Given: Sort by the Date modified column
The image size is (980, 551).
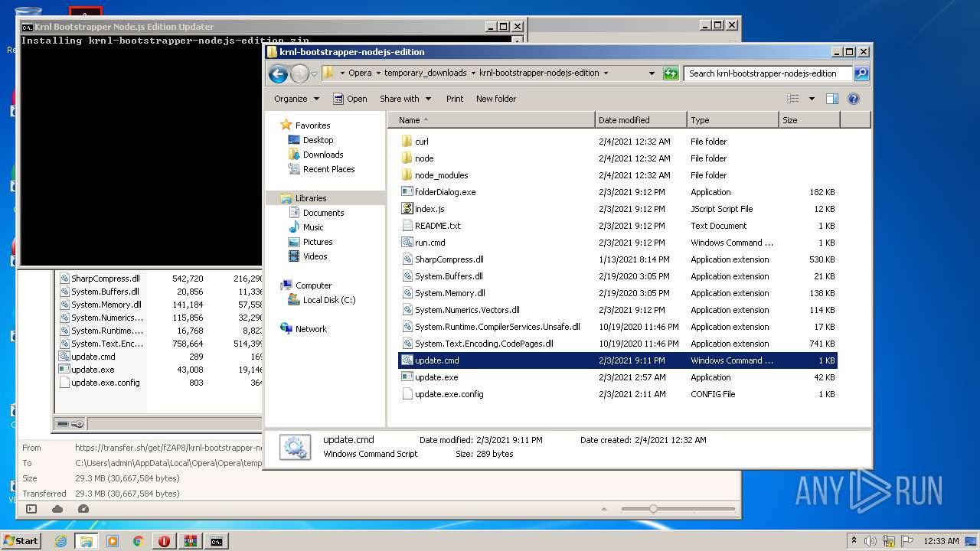Looking at the screenshot, I should 641,120.
